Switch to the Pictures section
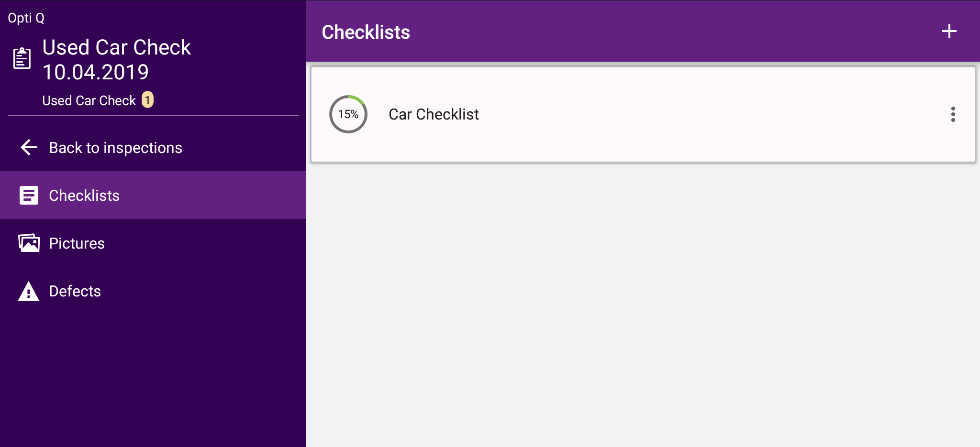980x447 pixels. tap(77, 243)
